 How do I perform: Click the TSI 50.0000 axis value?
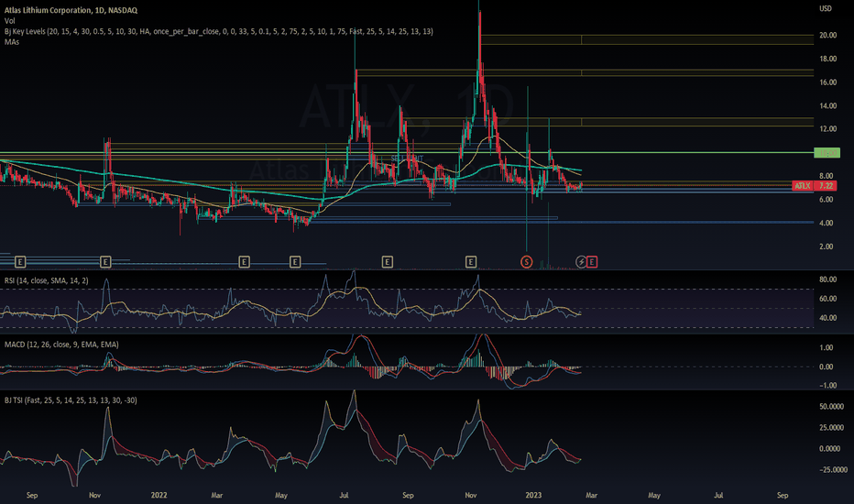click(832, 407)
